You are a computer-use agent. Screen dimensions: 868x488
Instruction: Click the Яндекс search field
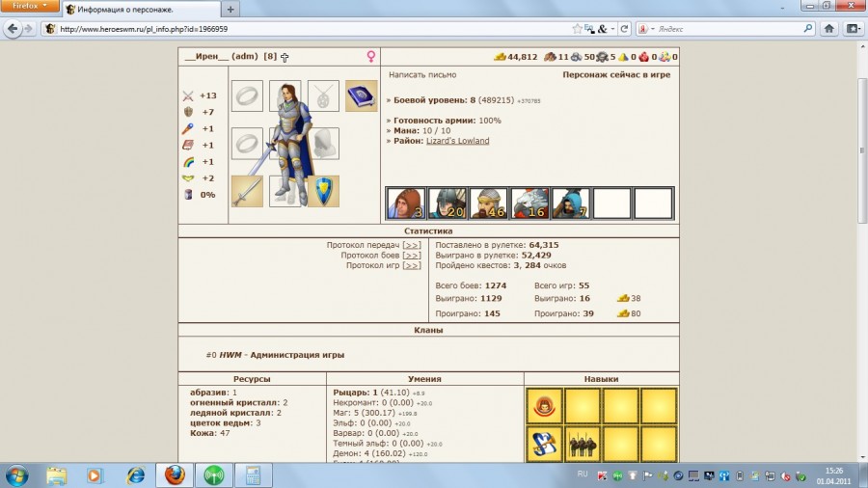pyautogui.click(x=727, y=29)
